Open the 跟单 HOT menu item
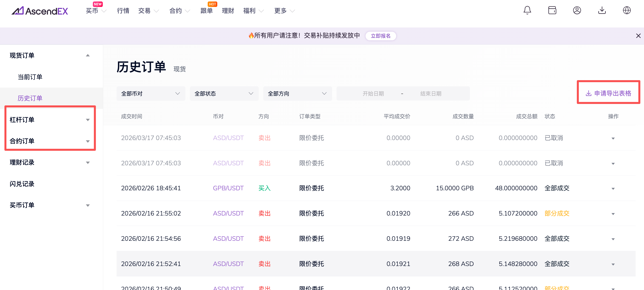644x290 pixels. (x=206, y=11)
